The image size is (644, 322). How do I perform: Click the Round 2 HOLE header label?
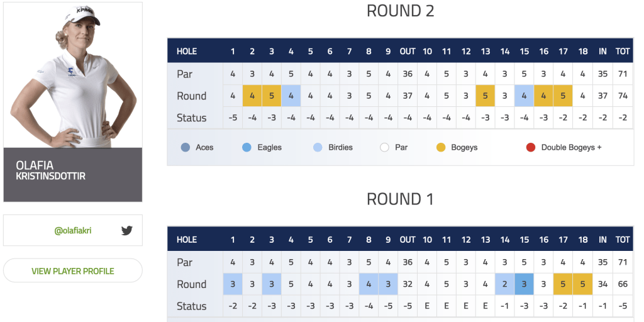coord(186,52)
